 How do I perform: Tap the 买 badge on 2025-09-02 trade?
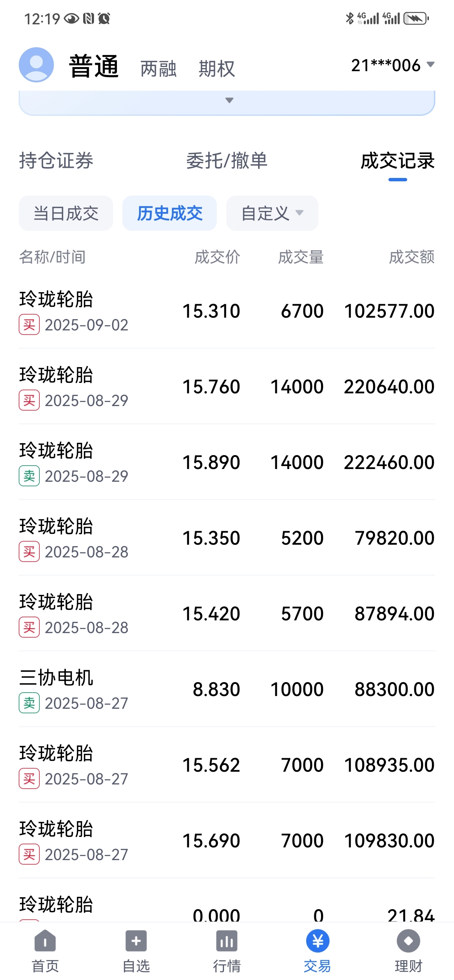click(x=29, y=324)
